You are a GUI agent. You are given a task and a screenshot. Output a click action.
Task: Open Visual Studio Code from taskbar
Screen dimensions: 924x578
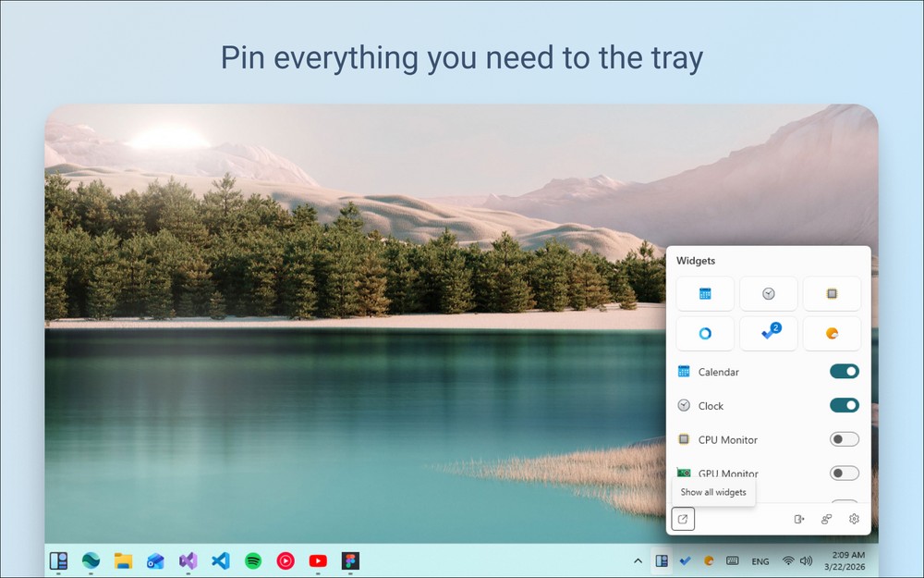click(220, 560)
